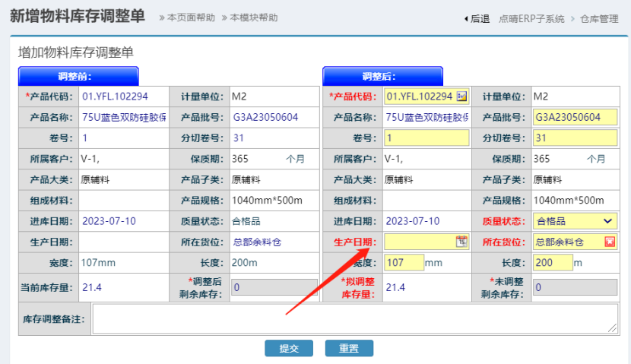Viewport: 631px width, 364px height.
Task: Clear the storage location with red X
Action: [610, 242]
